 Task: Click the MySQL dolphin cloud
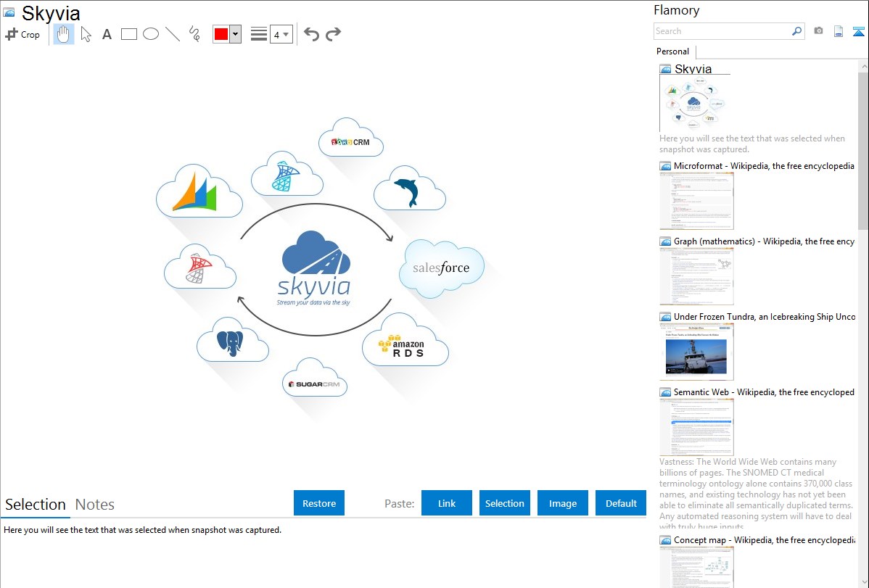410,189
